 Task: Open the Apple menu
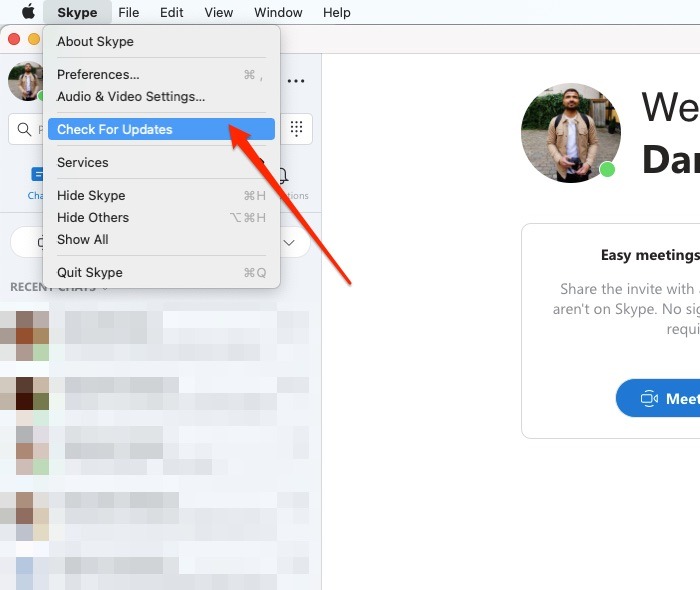point(29,12)
